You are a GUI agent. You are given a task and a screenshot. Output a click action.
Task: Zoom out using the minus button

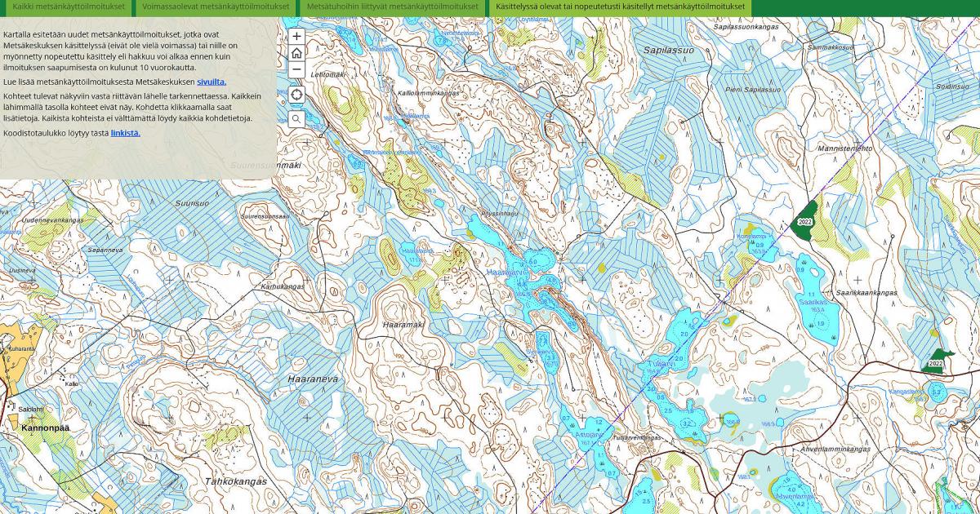pyautogui.click(x=296, y=70)
